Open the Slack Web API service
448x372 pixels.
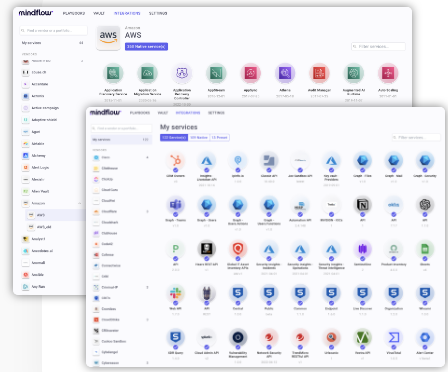click(175, 293)
